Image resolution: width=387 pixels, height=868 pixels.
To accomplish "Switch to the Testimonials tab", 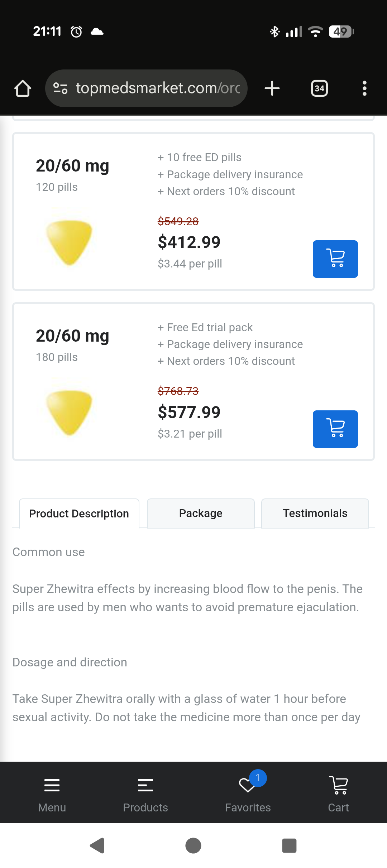I will (x=315, y=513).
